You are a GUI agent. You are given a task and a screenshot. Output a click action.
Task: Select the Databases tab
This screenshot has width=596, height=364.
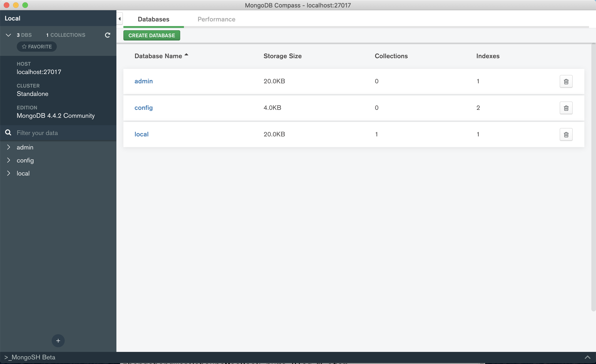tap(153, 19)
